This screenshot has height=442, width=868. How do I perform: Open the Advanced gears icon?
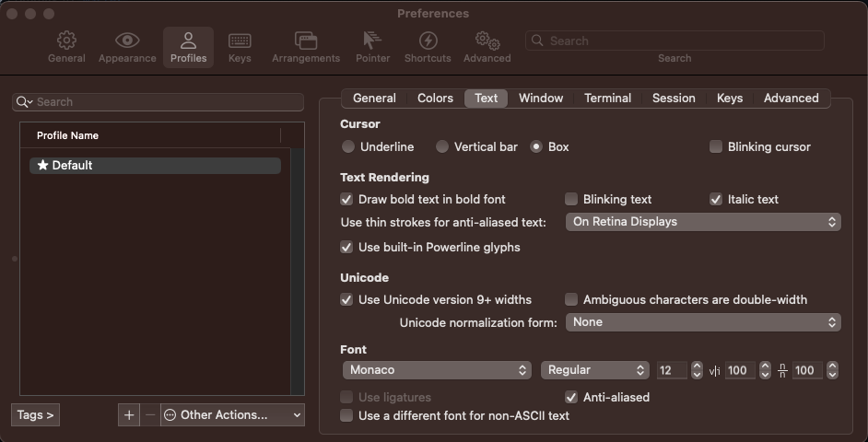tap(487, 41)
